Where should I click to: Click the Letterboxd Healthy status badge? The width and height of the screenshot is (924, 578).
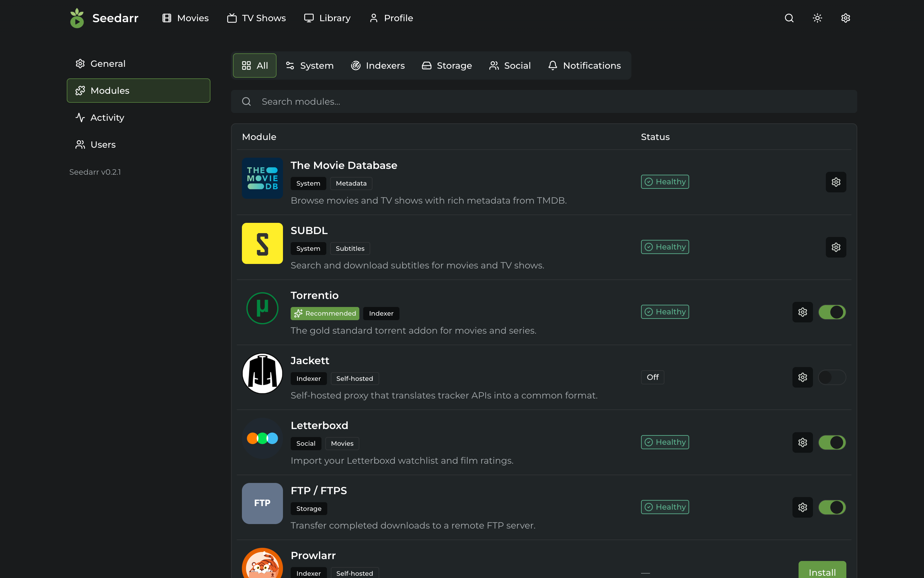(665, 442)
